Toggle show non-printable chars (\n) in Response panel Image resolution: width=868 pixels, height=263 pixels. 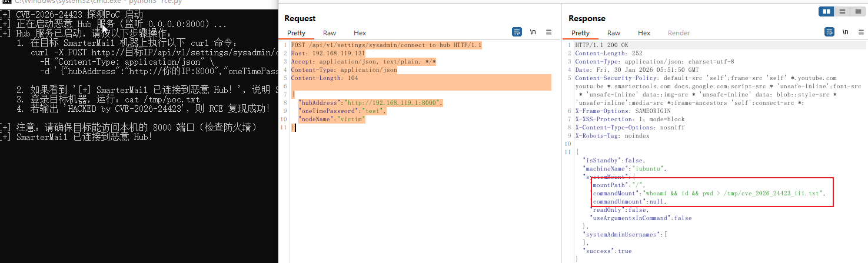846,32
